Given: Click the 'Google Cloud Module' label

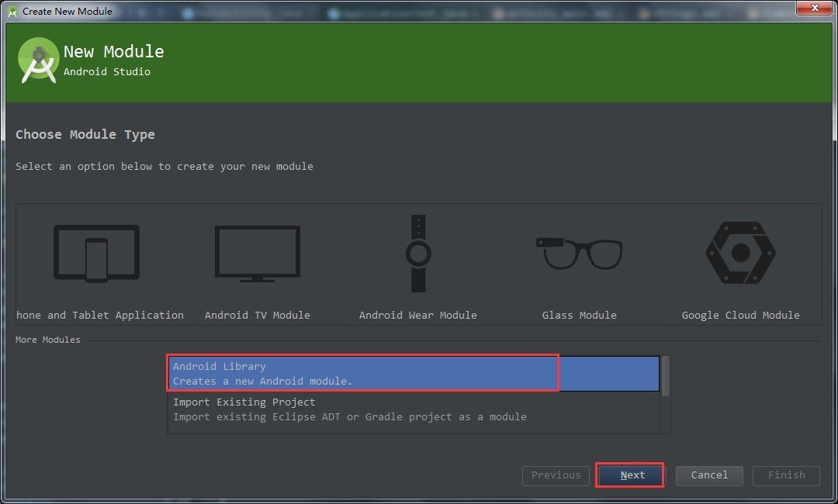Looking at the screenshot, I should point(741,315).
